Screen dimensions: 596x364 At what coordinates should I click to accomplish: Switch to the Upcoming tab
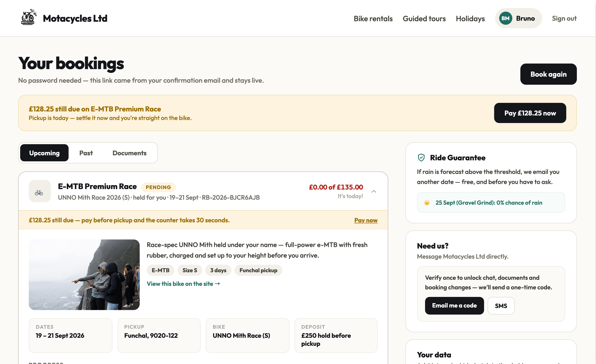pos(44,153)
